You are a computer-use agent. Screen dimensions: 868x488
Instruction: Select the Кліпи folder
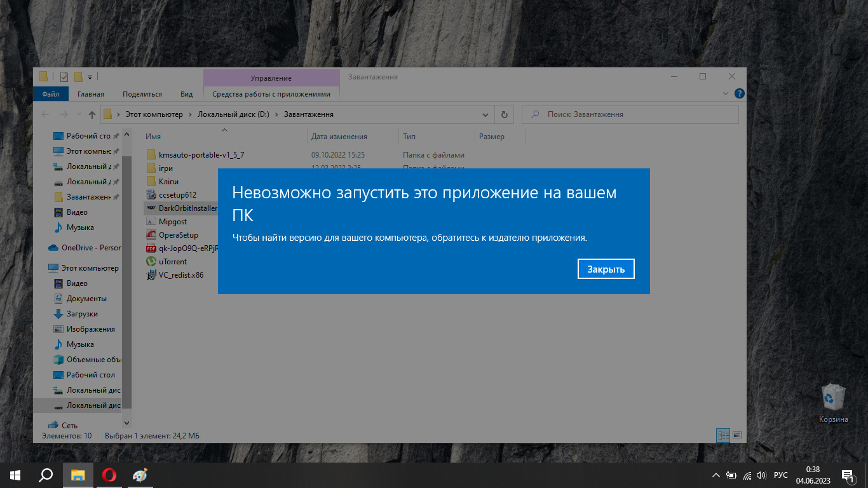168,181
